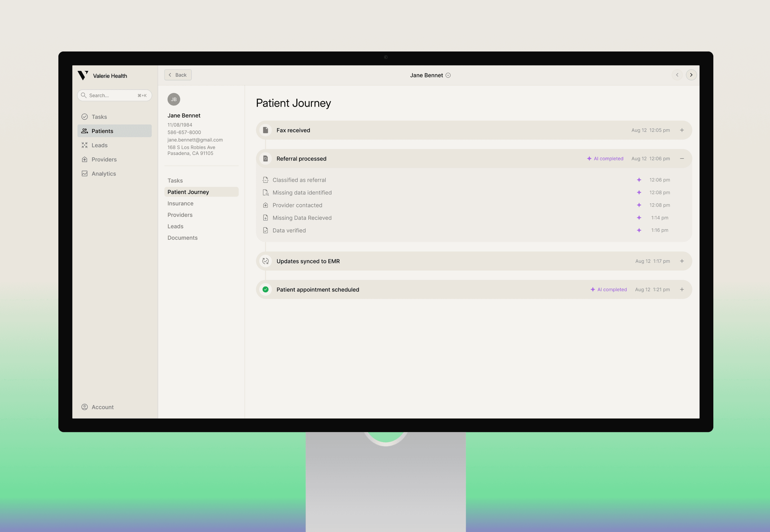The height and width of the screenshot is (532, 770).
Task: Expand the Fax received entry
Action: click(x=682, y=130)
